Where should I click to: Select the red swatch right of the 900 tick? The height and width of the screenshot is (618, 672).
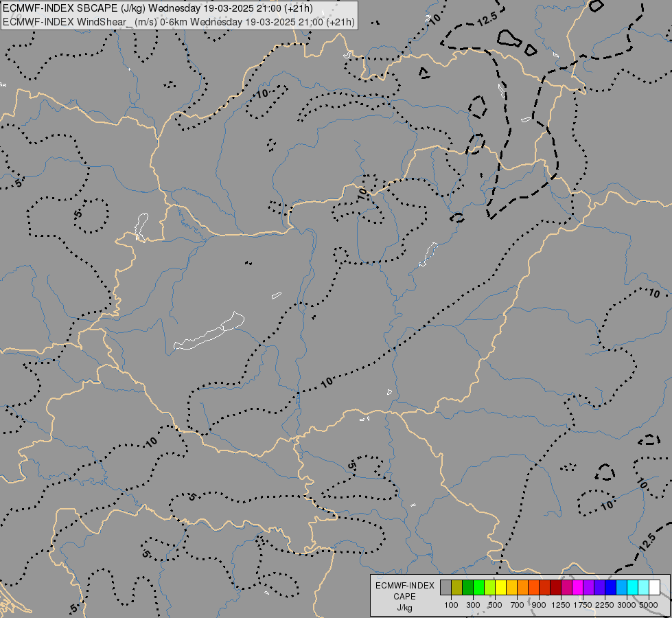(545, 587)
